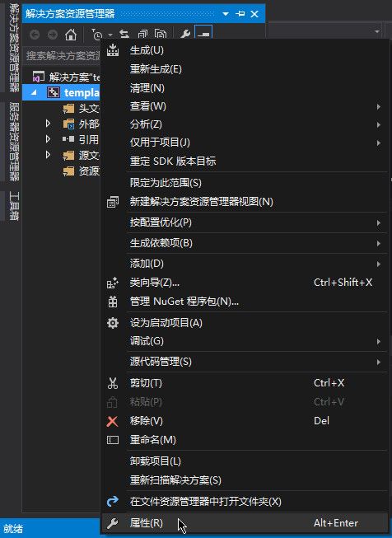The height and width of the screenshot is (538, 392).
Task: Open the 查看(W) submenu
Action: 245,106
